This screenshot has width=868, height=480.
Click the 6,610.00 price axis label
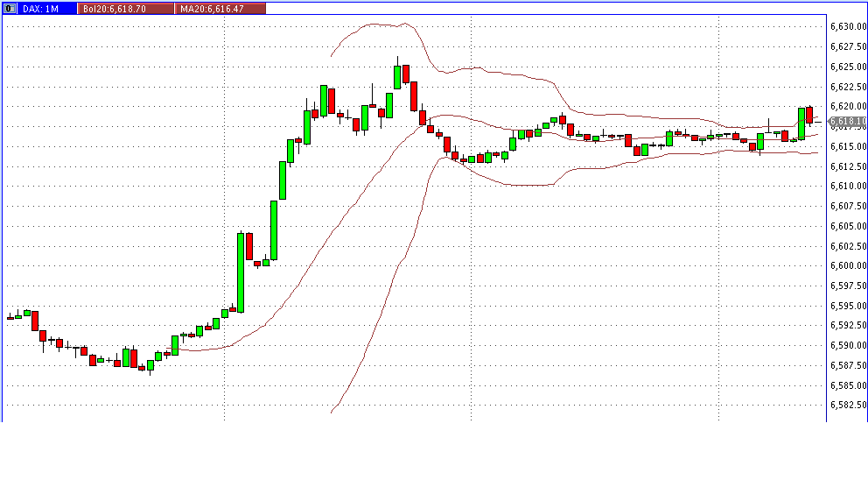[848, 187]
